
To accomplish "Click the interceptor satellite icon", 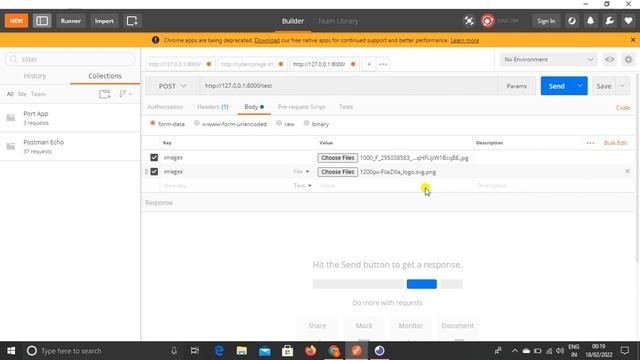I will (469, 21).
